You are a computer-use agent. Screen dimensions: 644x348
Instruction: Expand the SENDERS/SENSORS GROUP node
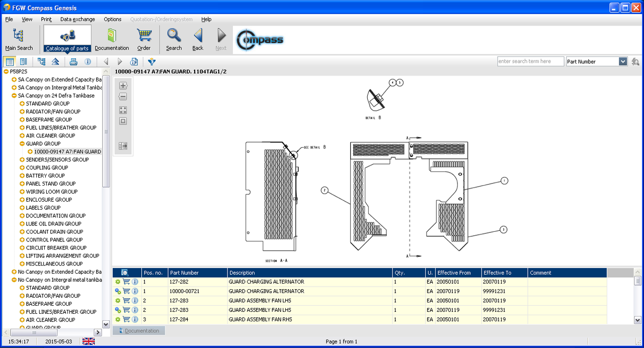(22, 159)
